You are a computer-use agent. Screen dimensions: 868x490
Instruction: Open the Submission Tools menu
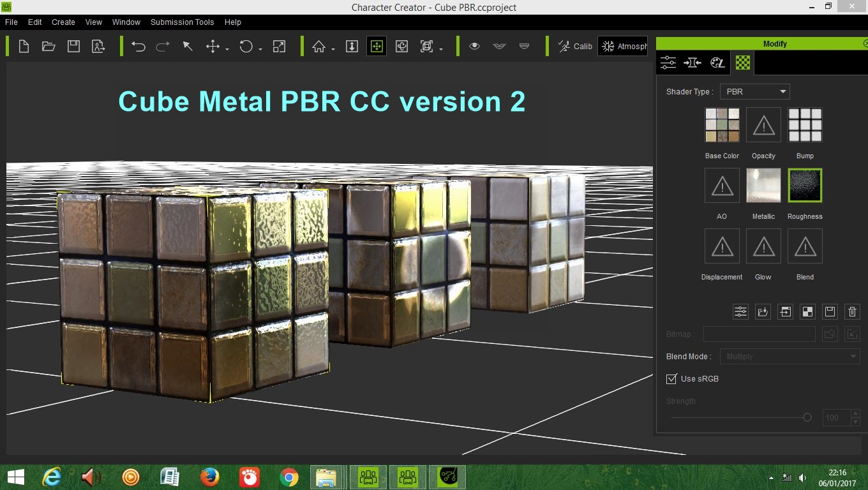183,22
